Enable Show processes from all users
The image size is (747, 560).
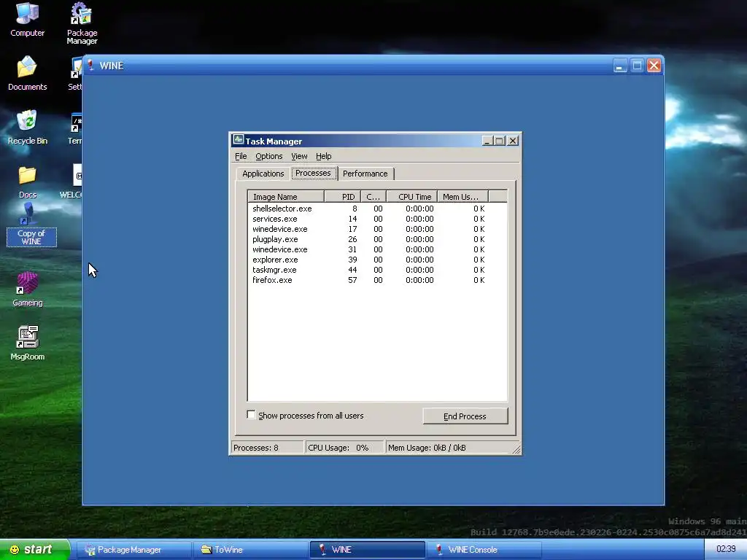tap(251, 415)
